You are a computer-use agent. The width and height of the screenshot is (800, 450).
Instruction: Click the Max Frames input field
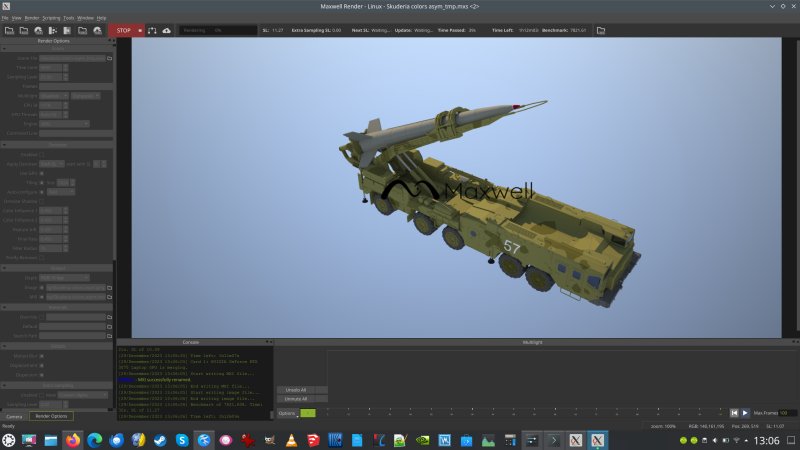tap(788, 413)
